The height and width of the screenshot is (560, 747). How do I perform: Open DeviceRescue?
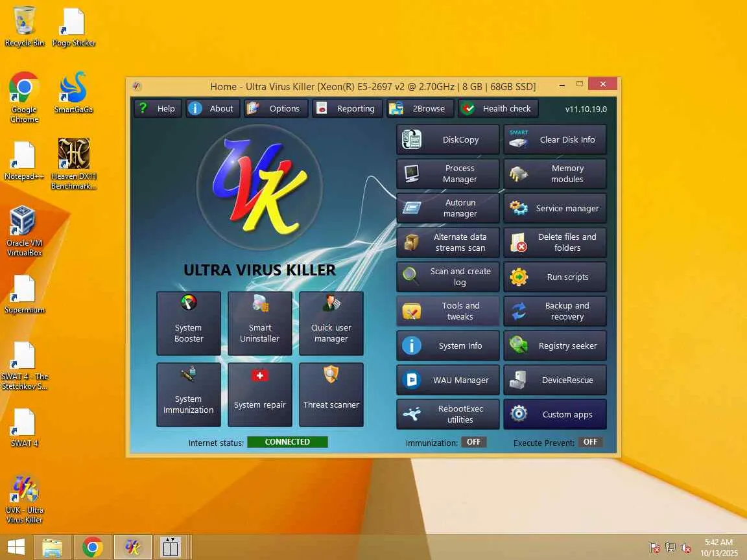555,380
